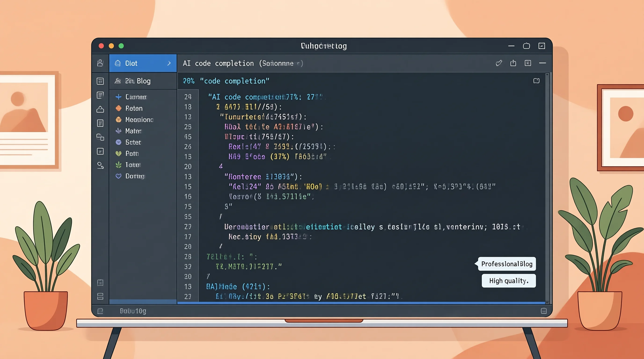Click the window title text in title bar
Viewport: 644px width, 359px height.
click(324, 46)
